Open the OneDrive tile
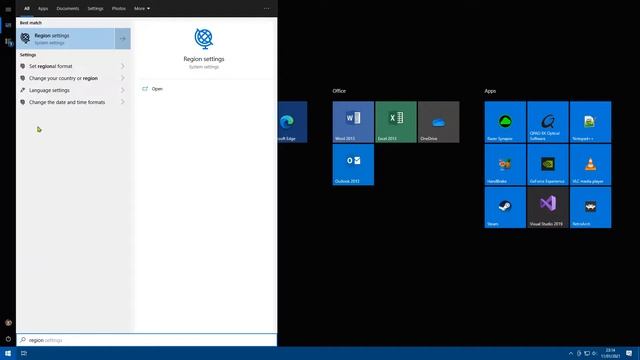Image resolution: width=640 pixels, height=360 pixels. tap(438, 122)
